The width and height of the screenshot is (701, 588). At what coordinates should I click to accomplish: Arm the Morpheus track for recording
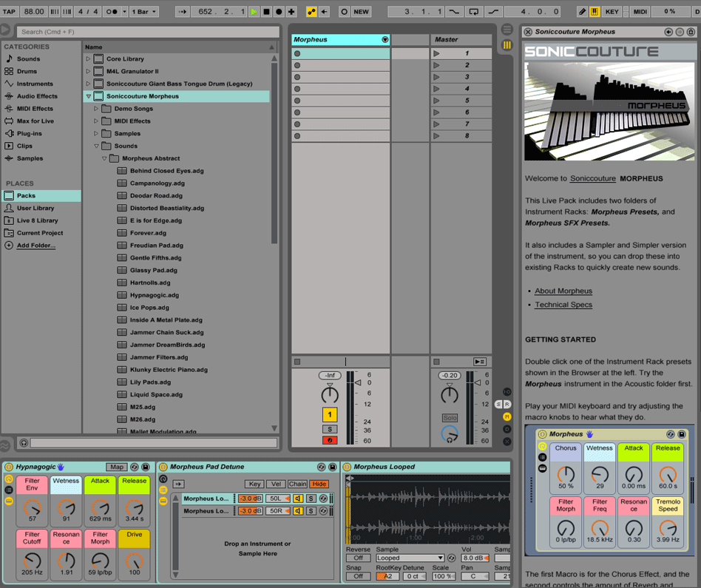pos(330,440)
